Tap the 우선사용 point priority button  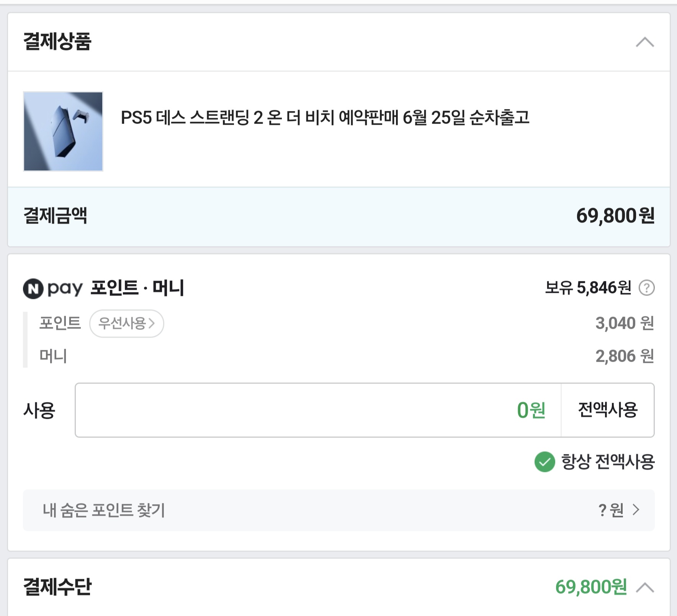126,324
